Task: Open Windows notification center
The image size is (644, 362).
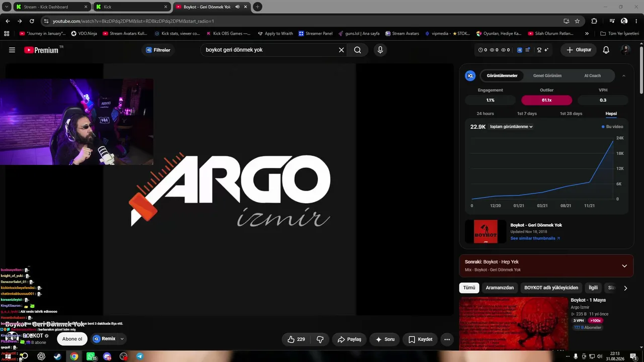Action: click(x=633, y=356)
